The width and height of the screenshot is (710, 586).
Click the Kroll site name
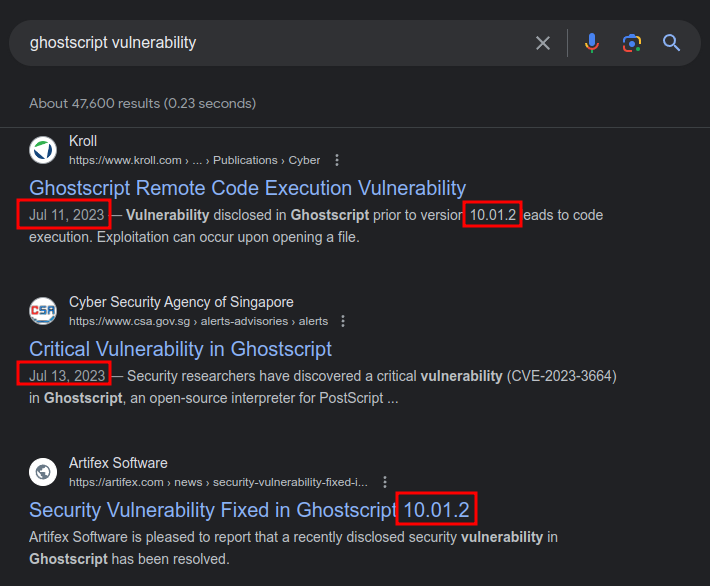click(83, 141)
